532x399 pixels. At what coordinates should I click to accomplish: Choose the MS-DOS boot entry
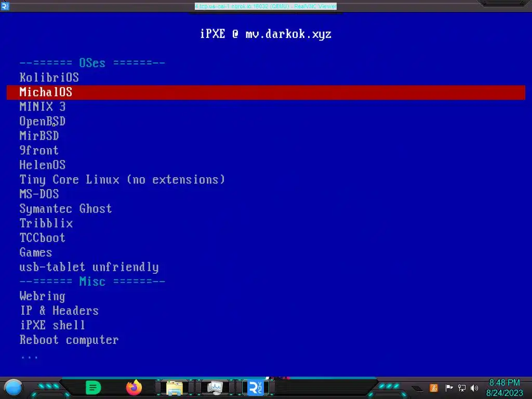pos(39,194)
